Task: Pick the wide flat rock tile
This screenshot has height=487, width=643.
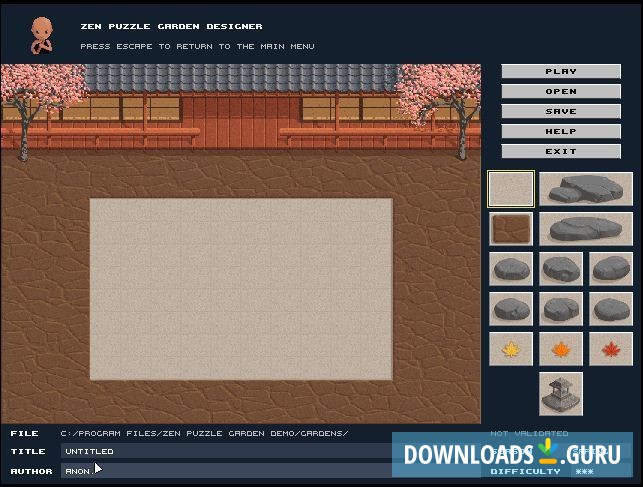Action: click(586, 229)
